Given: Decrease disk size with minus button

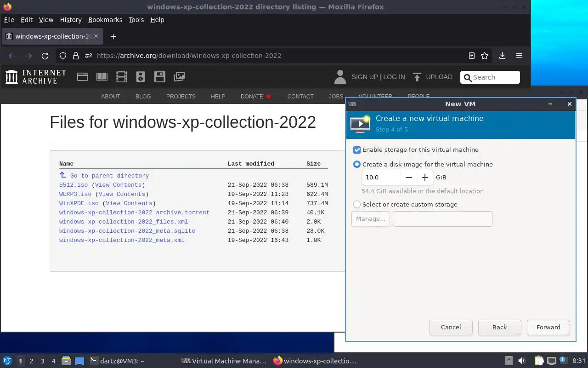Looking at the screenshot, I should coord(409,178).
